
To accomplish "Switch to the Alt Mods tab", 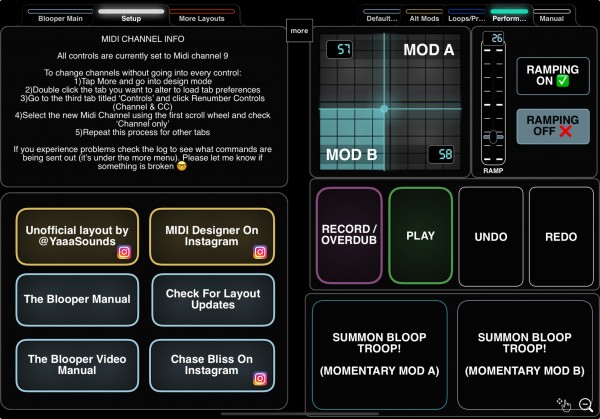I will coord(424,16).
